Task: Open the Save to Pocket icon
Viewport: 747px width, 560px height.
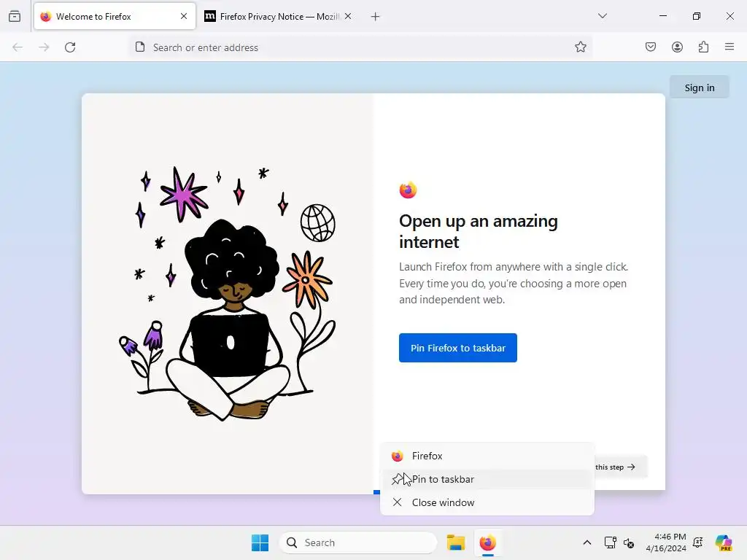Action: click(651, 47)
